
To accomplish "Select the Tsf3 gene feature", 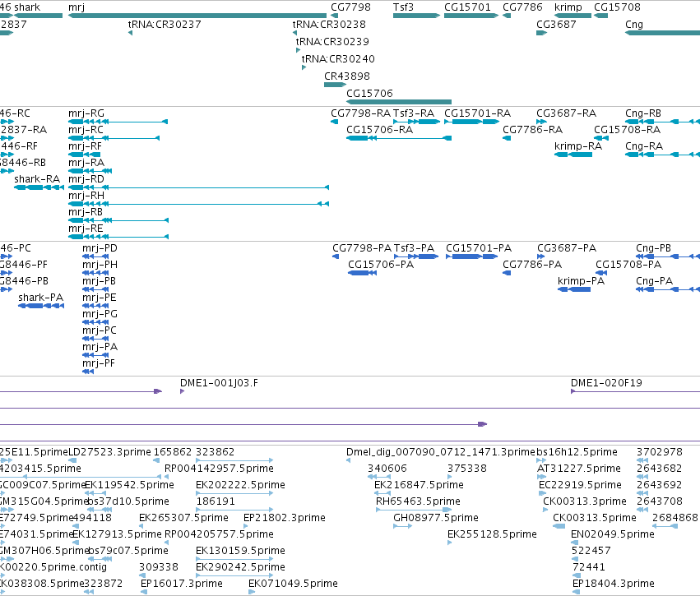I will tap(416, 16).
